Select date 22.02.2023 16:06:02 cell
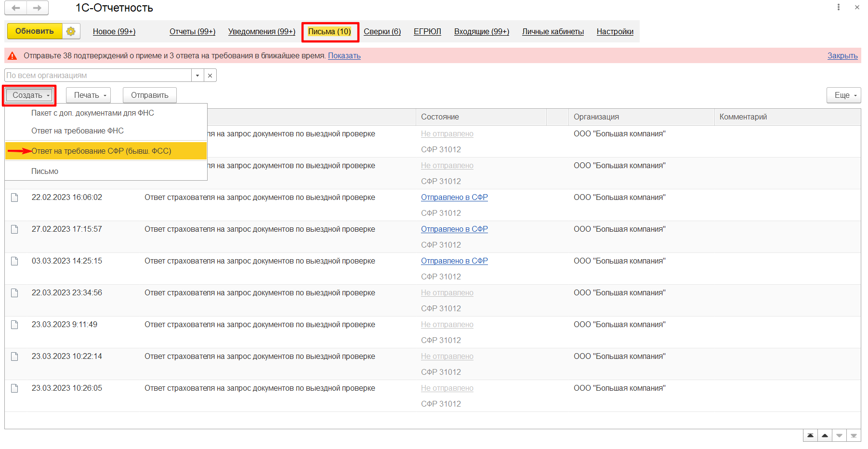 click(x=67, y=198)
